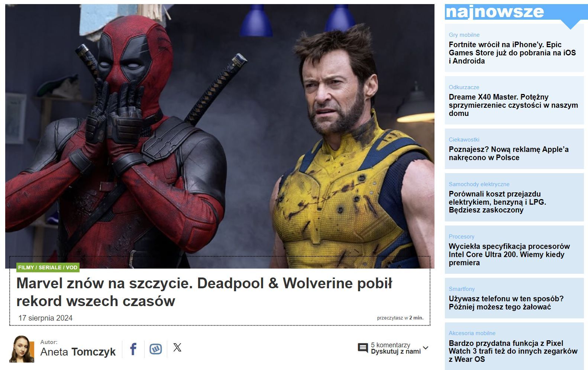588x370 pixels.
Task: Share article via Wykop icon
Action: (x=155, y=349)
